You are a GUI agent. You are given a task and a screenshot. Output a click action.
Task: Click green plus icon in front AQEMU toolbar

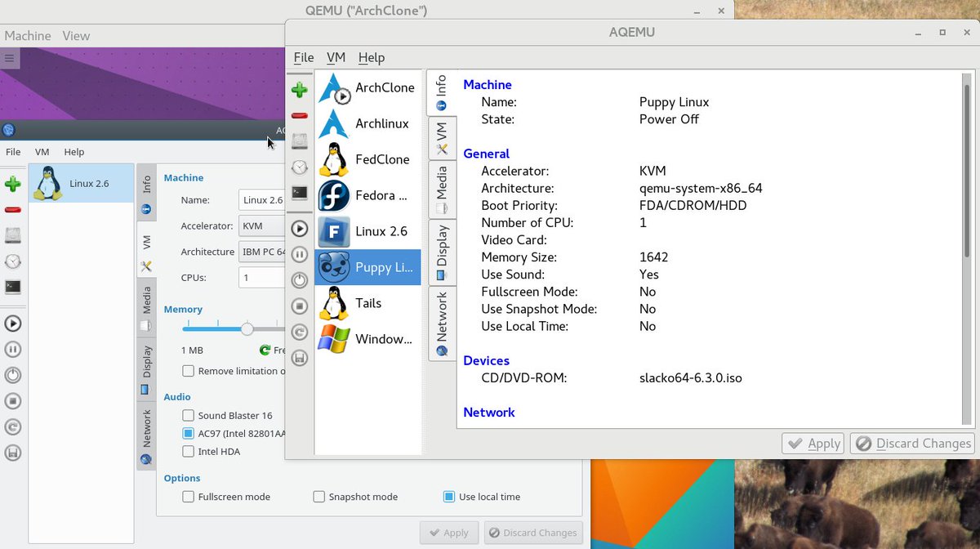click(x=300, y=90)
